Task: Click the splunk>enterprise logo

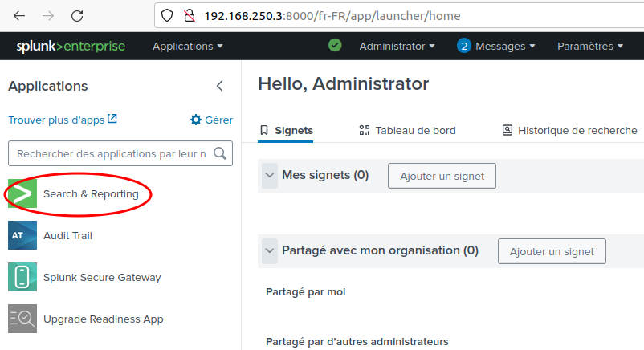Action: click(x=71, y=46)
